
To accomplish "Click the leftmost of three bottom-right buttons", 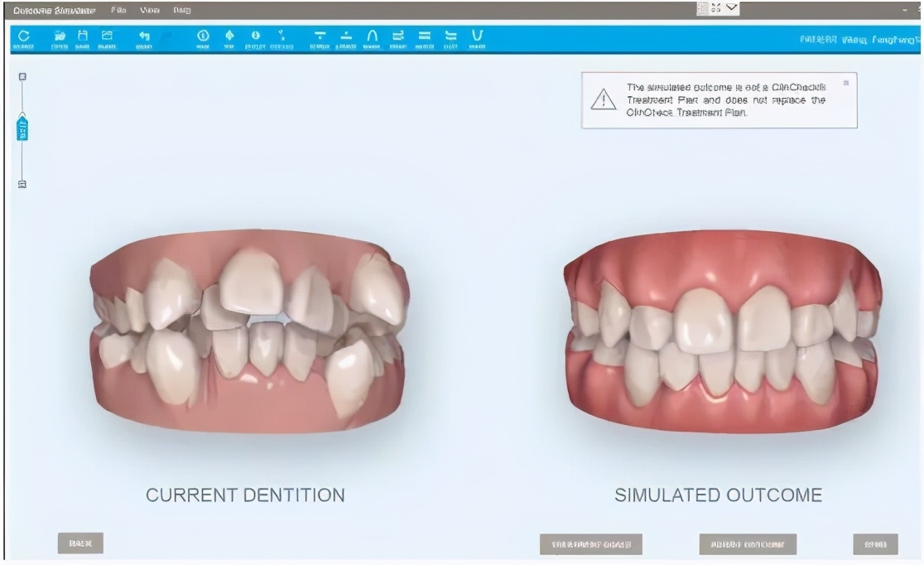I will click(x=591, y=544).
